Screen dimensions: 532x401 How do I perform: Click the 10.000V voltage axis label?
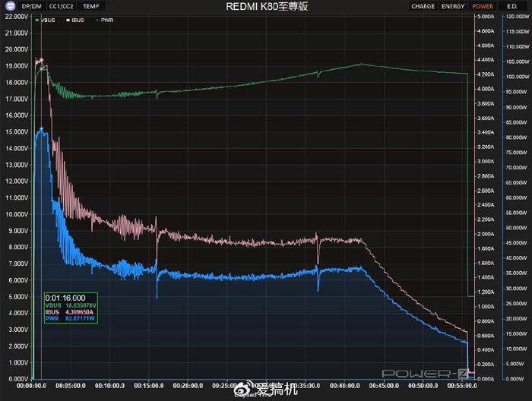pos(16,214)
